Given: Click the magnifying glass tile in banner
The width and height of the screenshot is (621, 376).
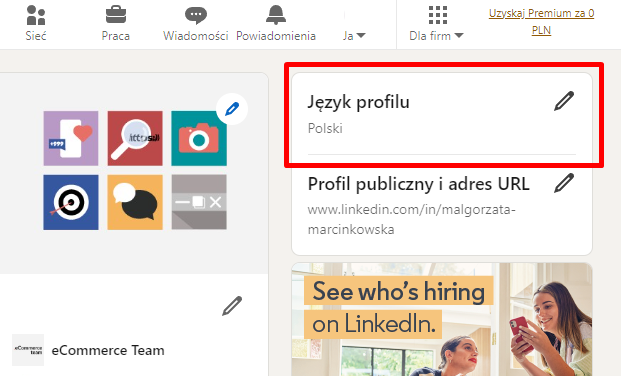Looking at the screenshot, I should (x=135, y=138).
